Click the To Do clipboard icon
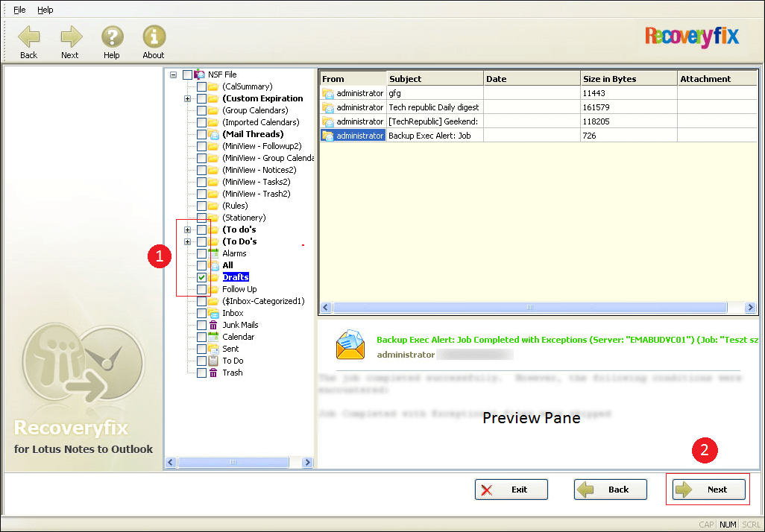This screenshot has height=532, width=765. click(x=213, y=361)
